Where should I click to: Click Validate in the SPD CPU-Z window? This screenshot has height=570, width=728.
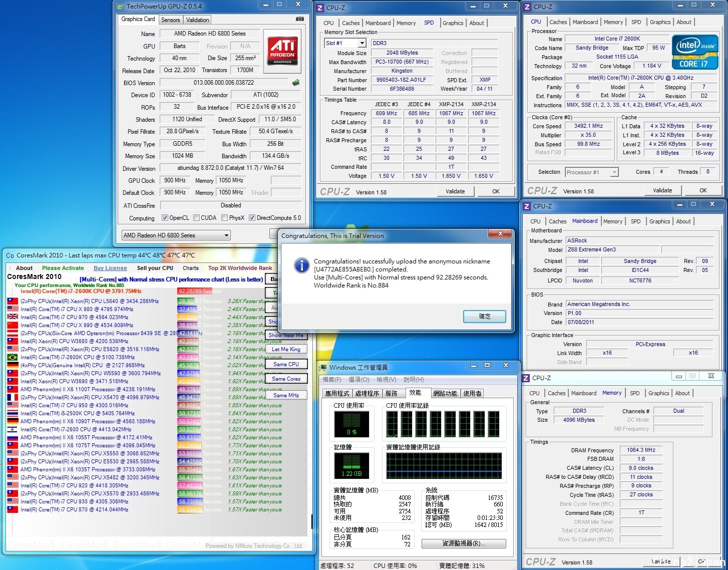[455, 191]
